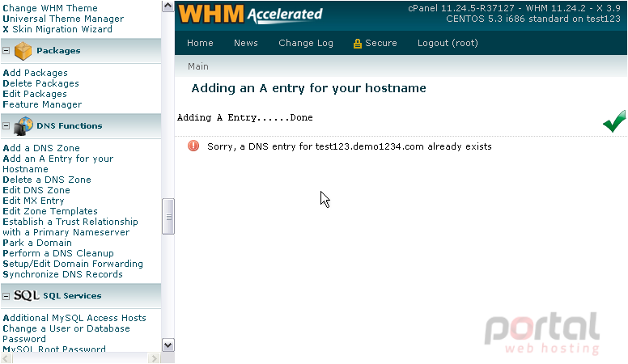
Task: Click the Main breadcrumb link
Action: (197, 66)
